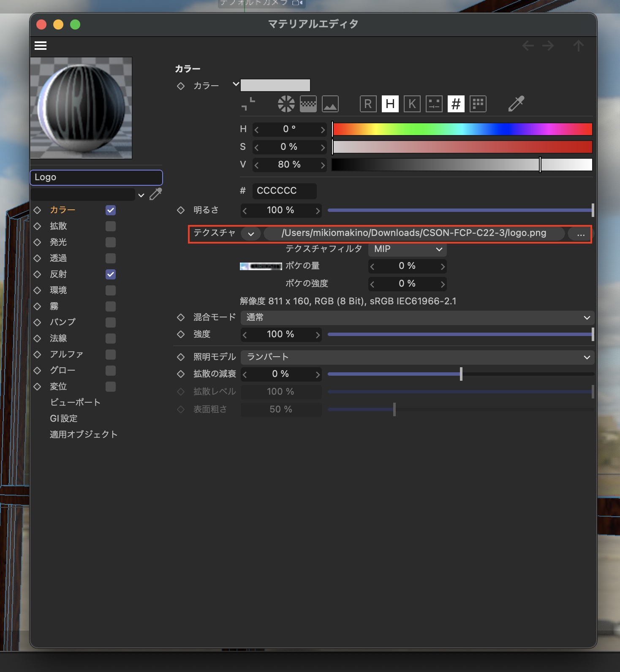Image resolution: width=620 pixels, height=672 pixels.
Task: Toggle hex value display # icon
Action: pos(456,104)
